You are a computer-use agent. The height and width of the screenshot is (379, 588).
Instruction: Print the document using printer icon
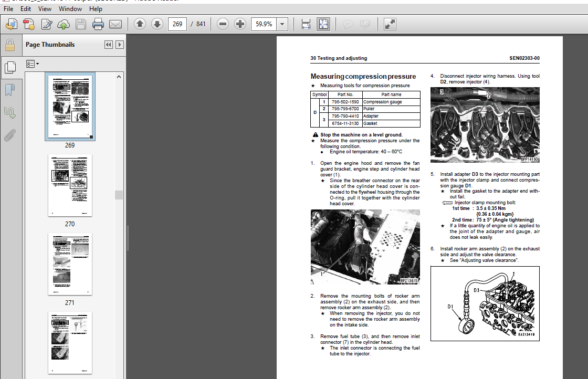(98, 24)
